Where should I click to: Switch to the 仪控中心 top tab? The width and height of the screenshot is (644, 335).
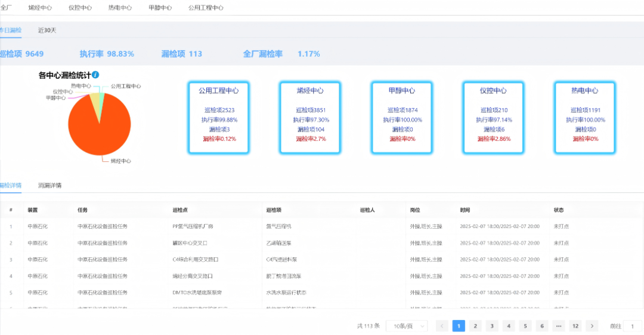[x=80, y=8]
